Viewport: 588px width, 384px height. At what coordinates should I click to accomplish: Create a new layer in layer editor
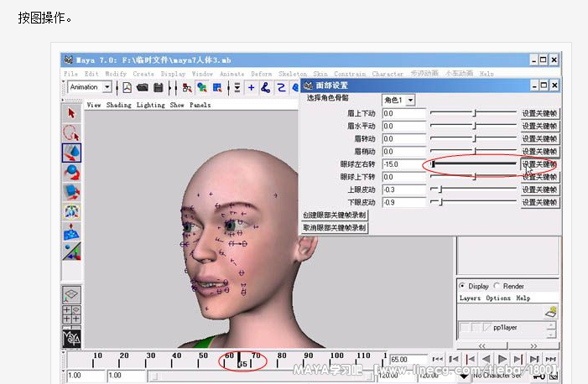click(551, 312)
